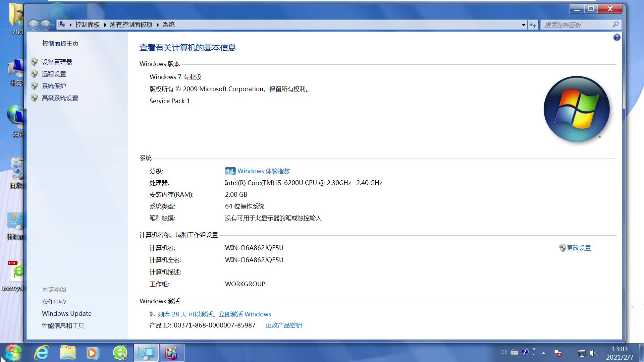Viewport: 644px width, 362px height.
Task: Open 设备管理器 link
Action: click(x=57, y=62)
